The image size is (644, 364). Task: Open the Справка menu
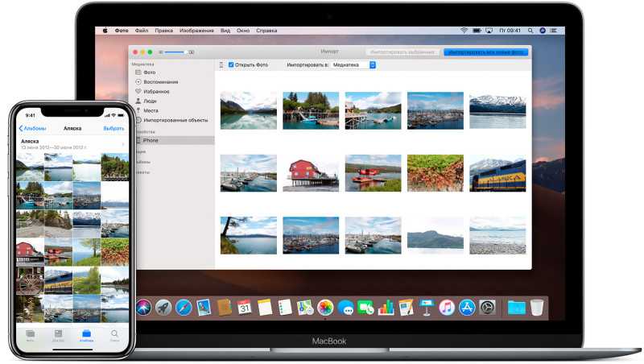pyautogui.click(x=266, y=31)
